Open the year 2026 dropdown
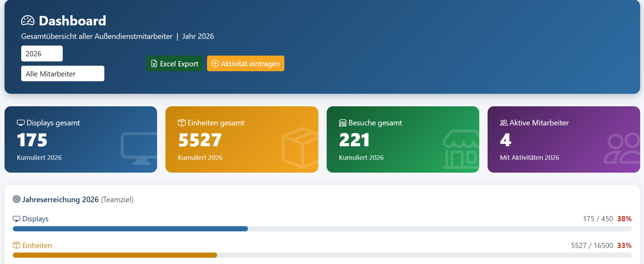Screen dimensions: 644x264 click(42, 53)
